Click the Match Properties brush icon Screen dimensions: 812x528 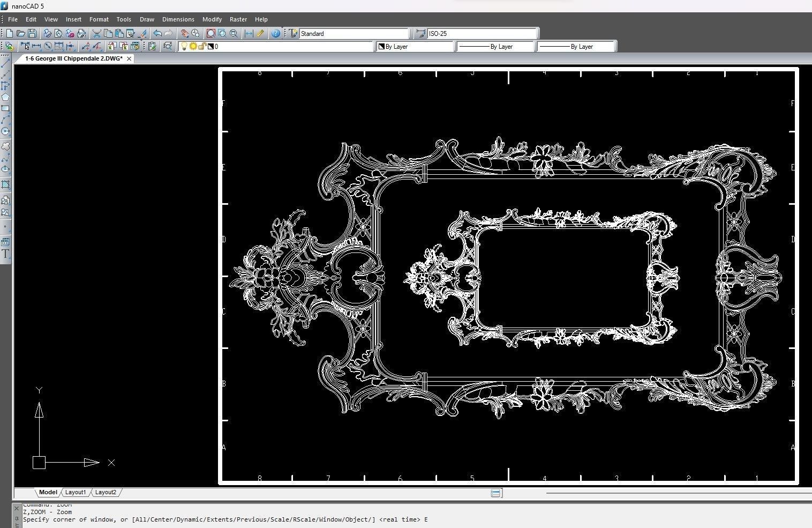(142, 33)
